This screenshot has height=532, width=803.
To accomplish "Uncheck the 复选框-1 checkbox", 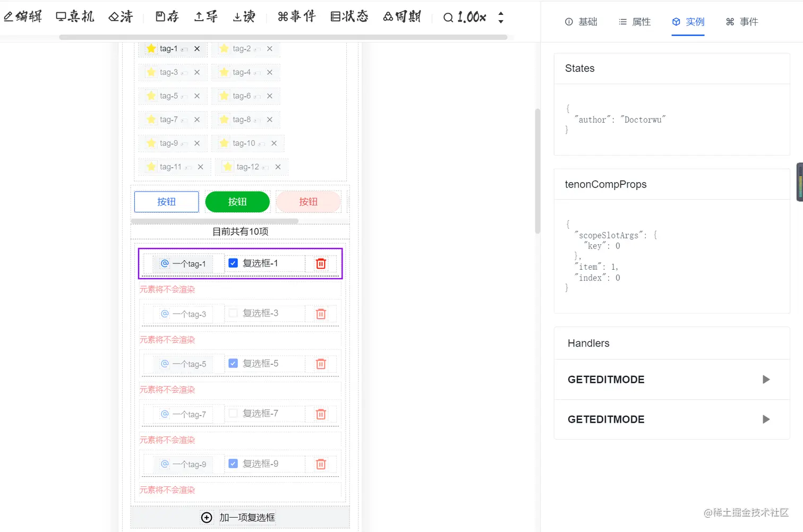I will (233, 263).
